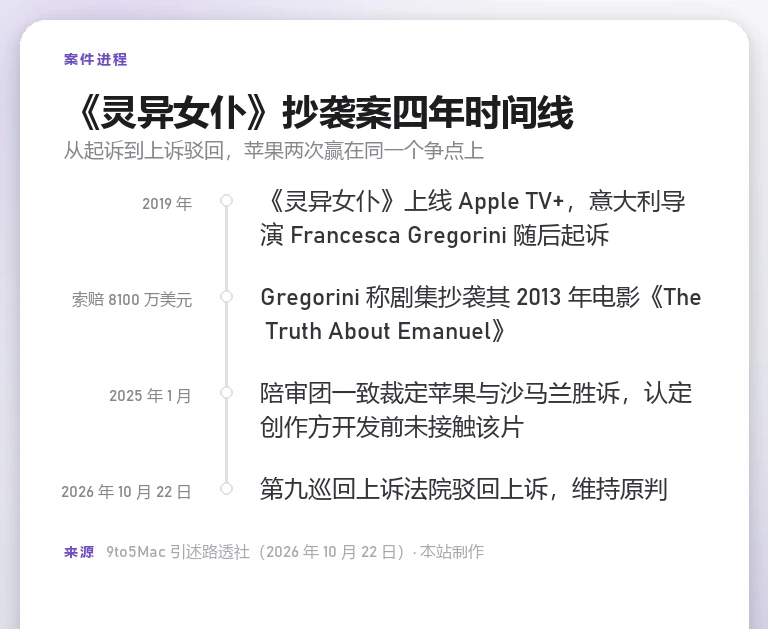Click the 9to5Mac 引述路透社 source credit

pos(295,552)
